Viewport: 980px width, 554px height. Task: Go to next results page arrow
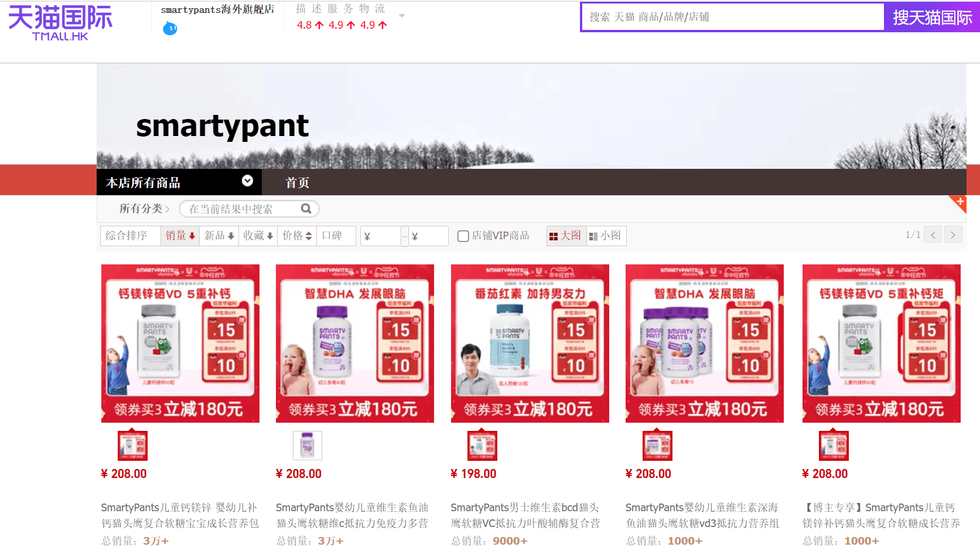coord(953,235)
